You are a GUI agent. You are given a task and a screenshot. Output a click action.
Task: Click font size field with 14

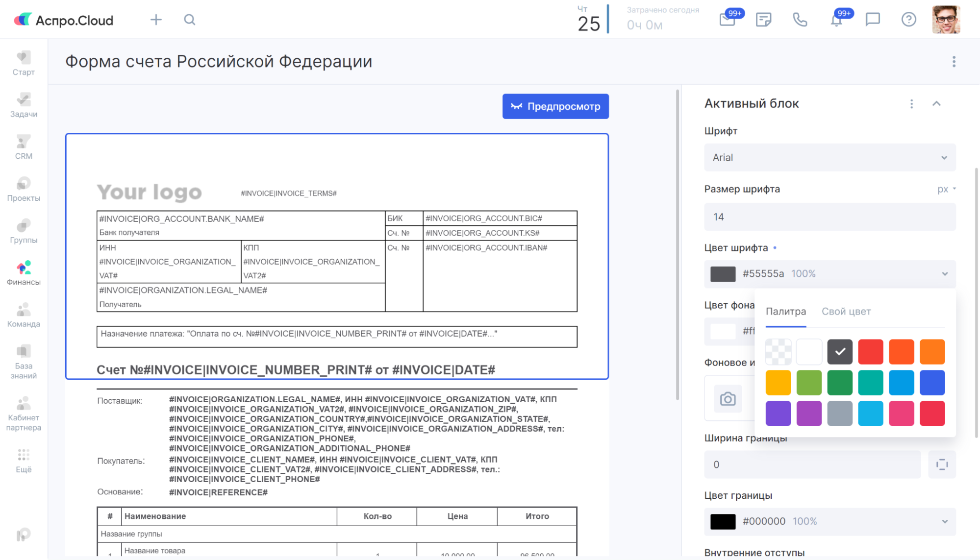click(829, 217)
